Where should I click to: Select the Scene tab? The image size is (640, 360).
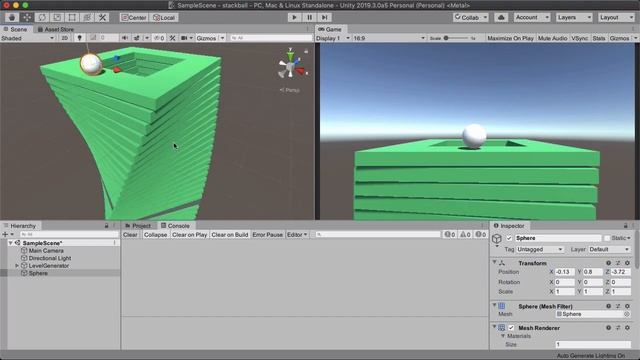16,29
